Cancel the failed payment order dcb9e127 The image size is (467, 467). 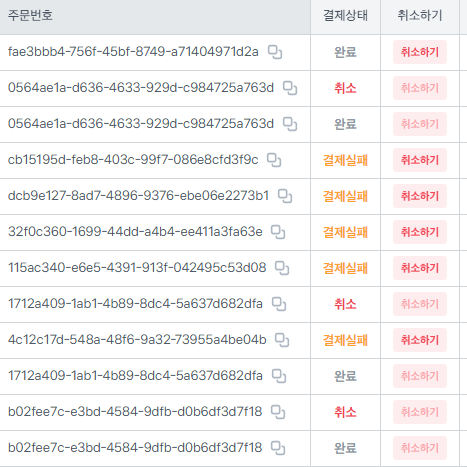(420, 196)
